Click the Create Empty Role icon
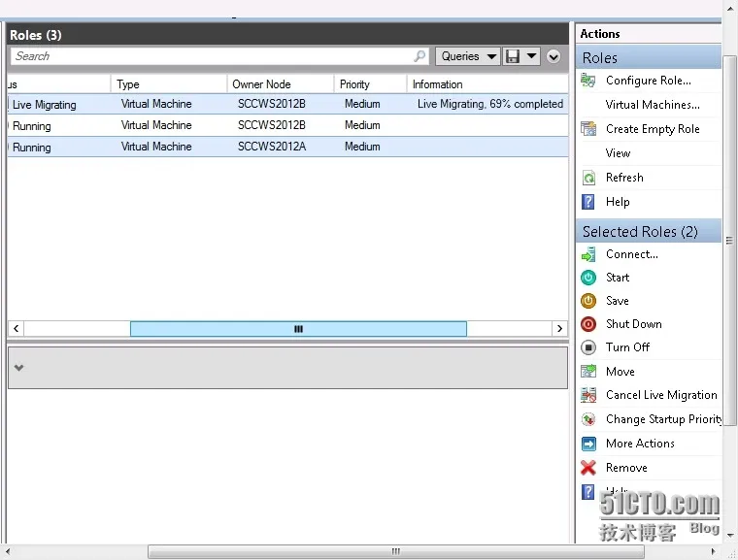This screenshot has height=560, width=738. (588, 128)
